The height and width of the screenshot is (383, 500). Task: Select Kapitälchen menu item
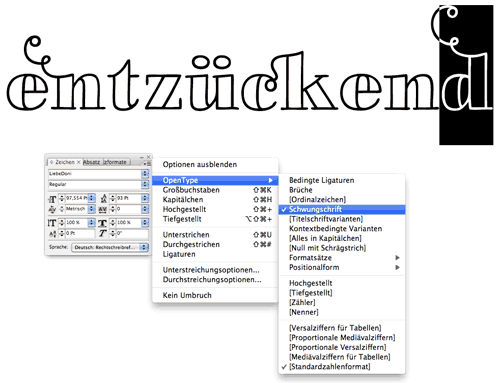[x=215, y=200]
